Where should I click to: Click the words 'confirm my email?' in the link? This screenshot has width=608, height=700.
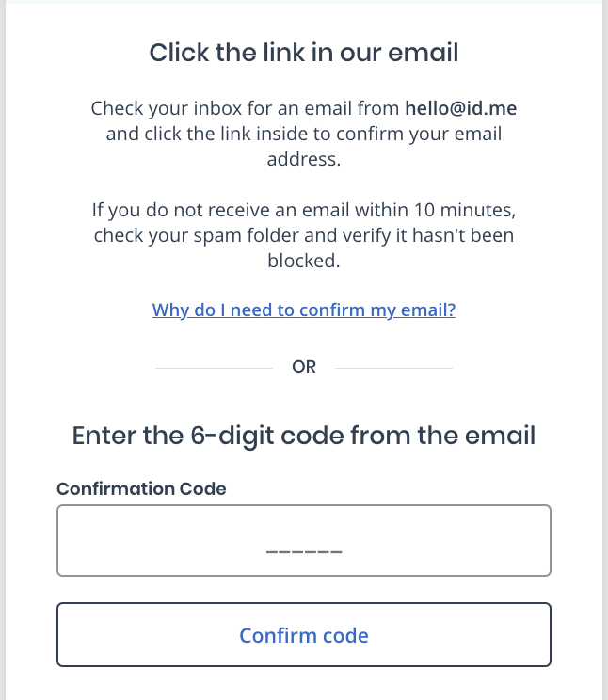386,310
